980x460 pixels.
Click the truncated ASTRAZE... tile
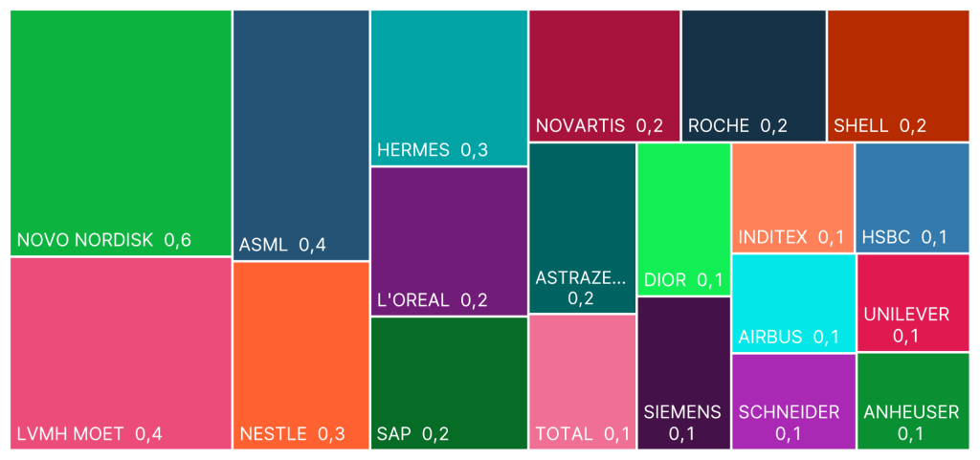pyautogui.click(x=582, y=228)
